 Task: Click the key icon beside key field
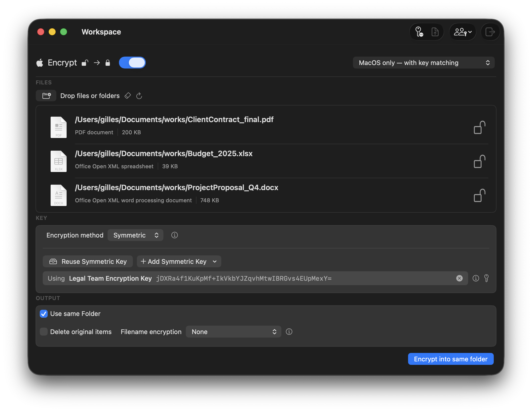[x=487, y=278]
